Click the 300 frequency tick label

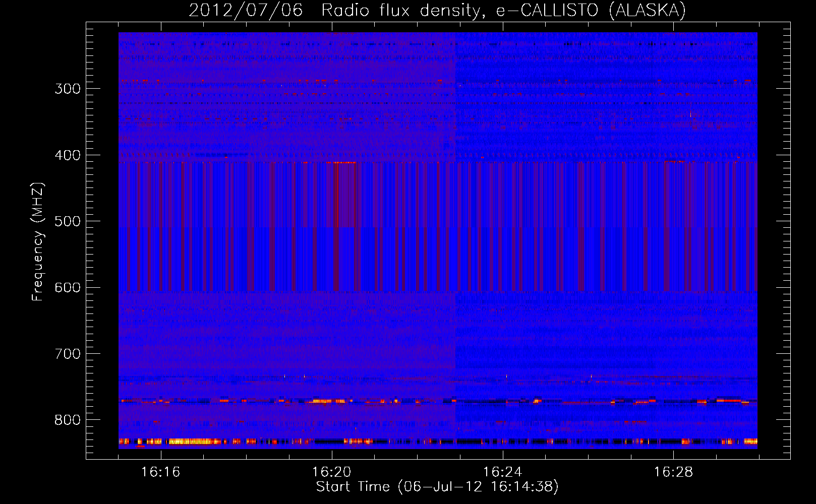point(68,89)
